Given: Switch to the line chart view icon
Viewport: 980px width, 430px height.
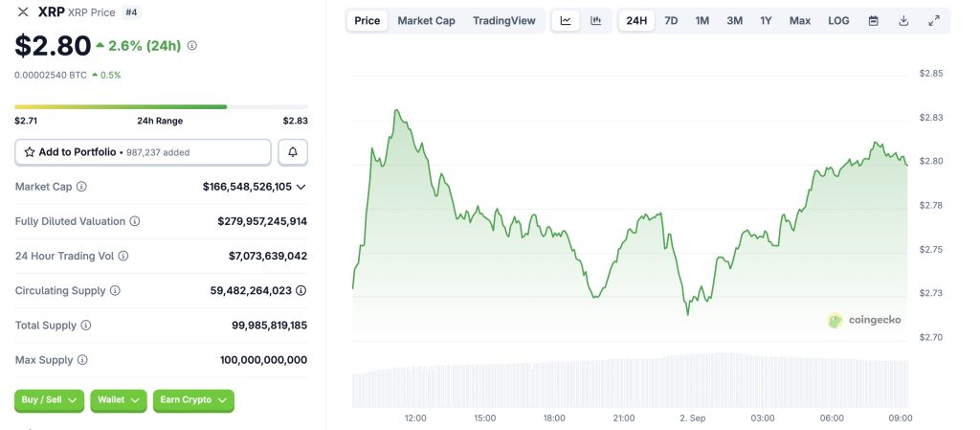Looking at the screenshot, I should tap(566, 20).
